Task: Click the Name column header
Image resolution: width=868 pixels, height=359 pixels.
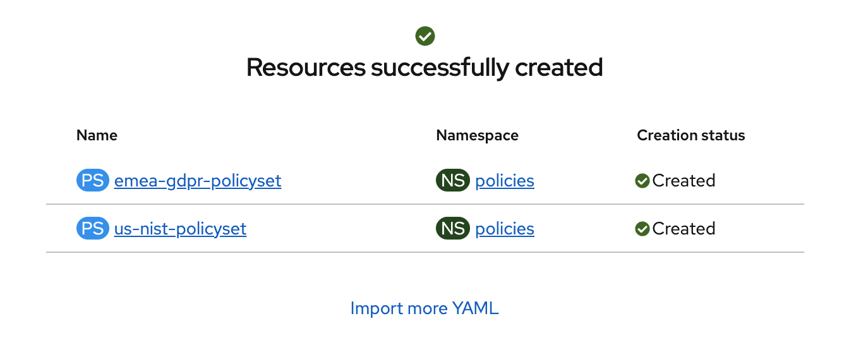Action: pos(97,135)
